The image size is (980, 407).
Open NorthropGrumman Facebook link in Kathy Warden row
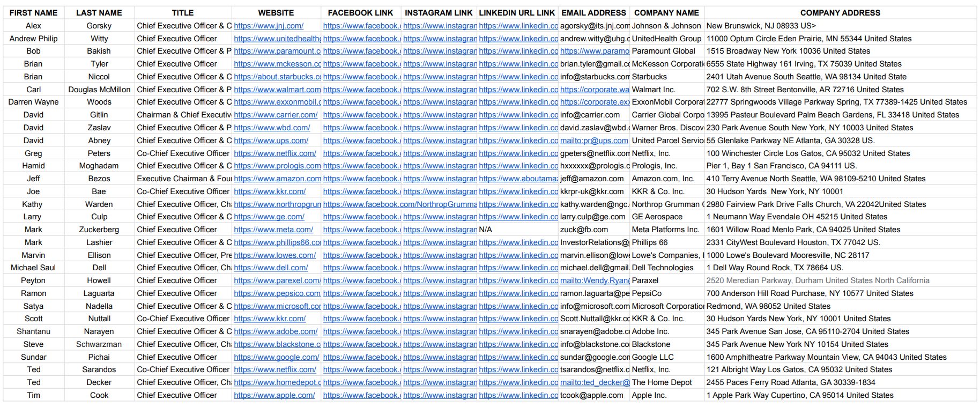pyautogui.click(x=400, y=204)
